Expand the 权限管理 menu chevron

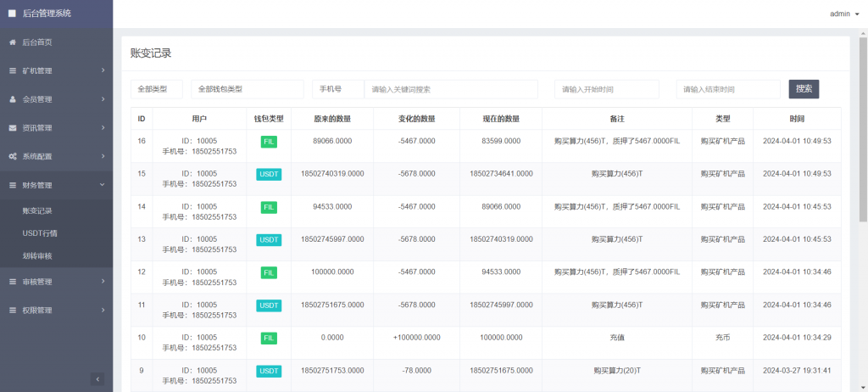tap(103, 310)
